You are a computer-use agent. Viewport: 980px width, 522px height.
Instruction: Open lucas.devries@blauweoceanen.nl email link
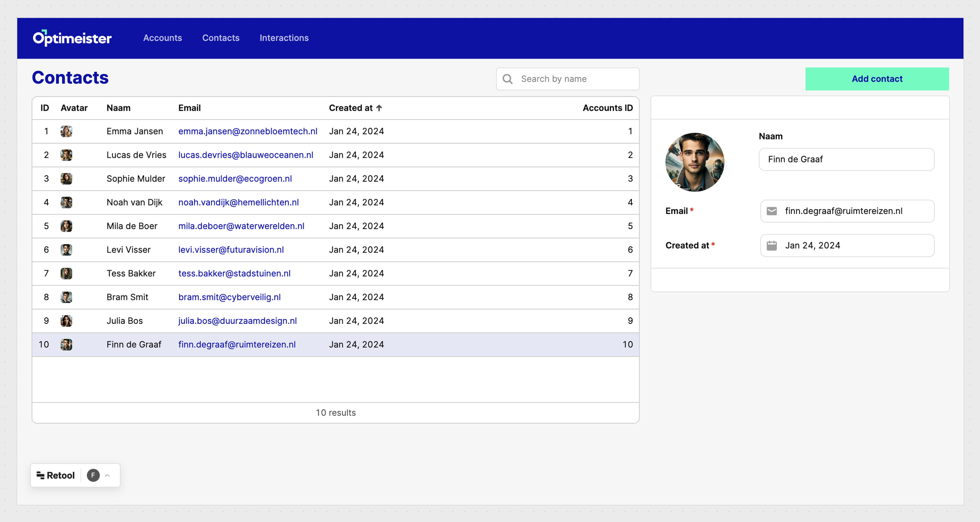coord(245,155)
